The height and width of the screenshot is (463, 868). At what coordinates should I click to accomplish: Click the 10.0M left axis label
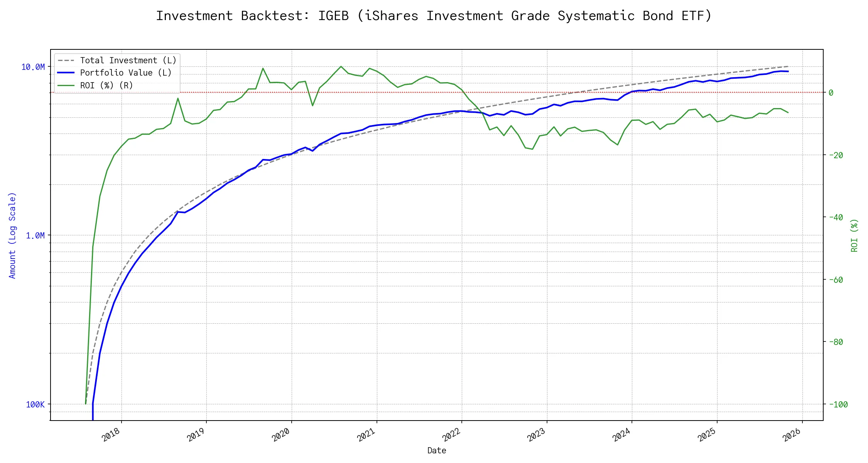[33, 67]
